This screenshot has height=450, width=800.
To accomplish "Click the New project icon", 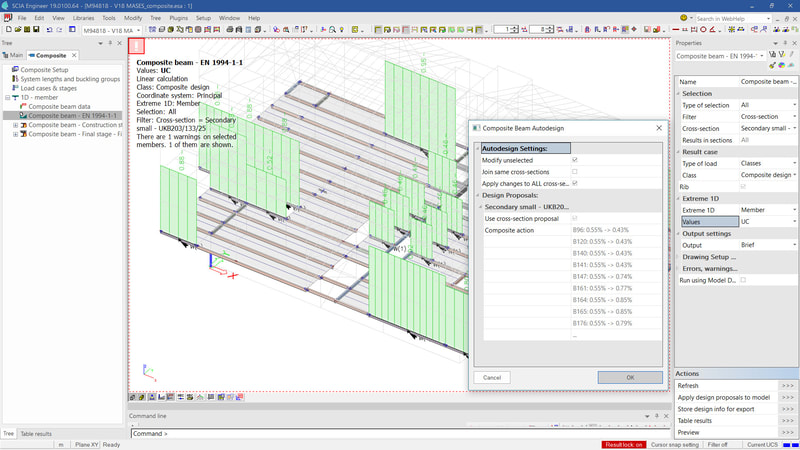I will 9,30.
